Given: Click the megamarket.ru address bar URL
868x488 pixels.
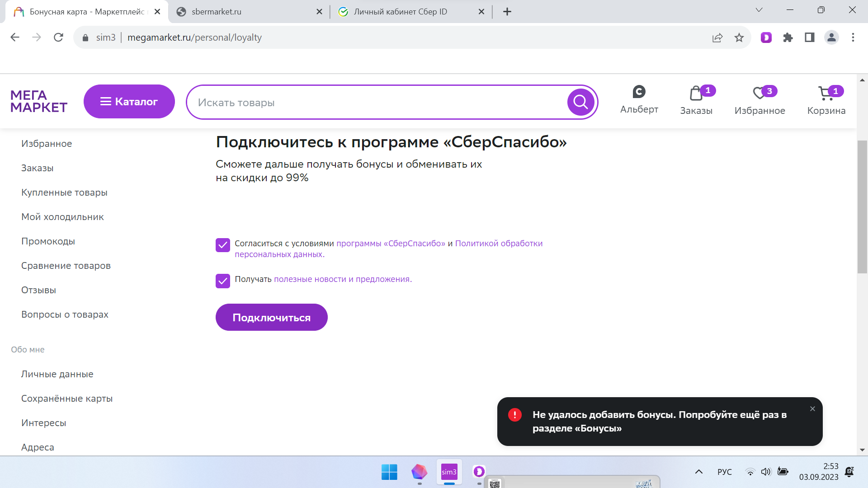Looking at the screenshot, I should pos(194,38).
